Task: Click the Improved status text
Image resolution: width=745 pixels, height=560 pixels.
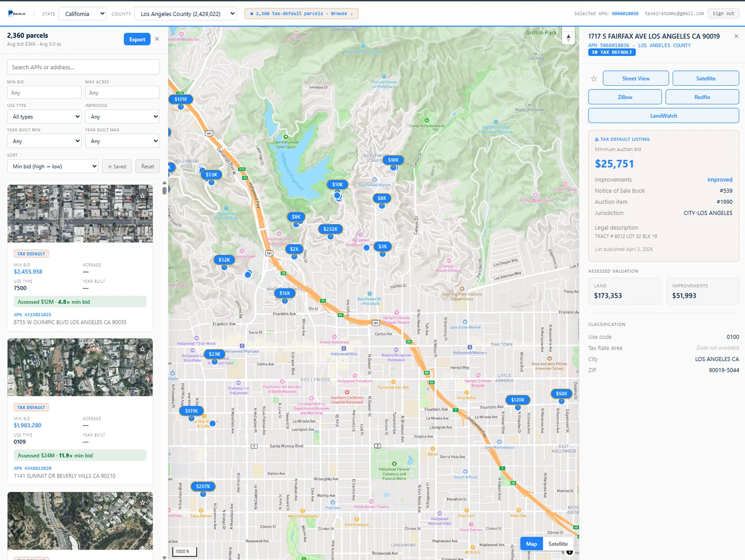Action: pos(719,180)
